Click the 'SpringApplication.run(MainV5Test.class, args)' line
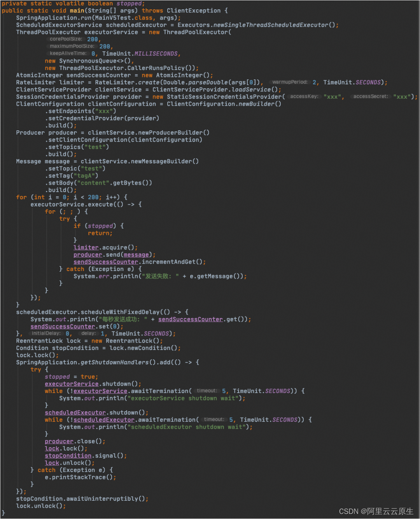This screenshot has height=519, width=420. point(98,18)
